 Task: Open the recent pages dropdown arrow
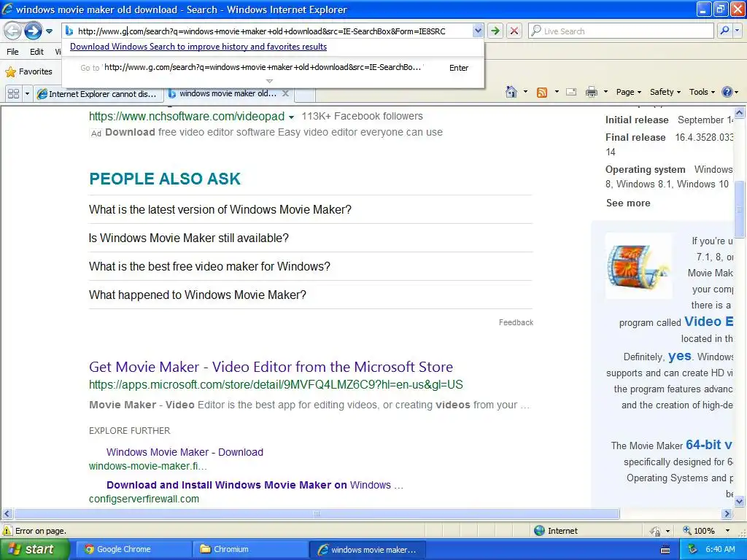[x=49, y=31]
